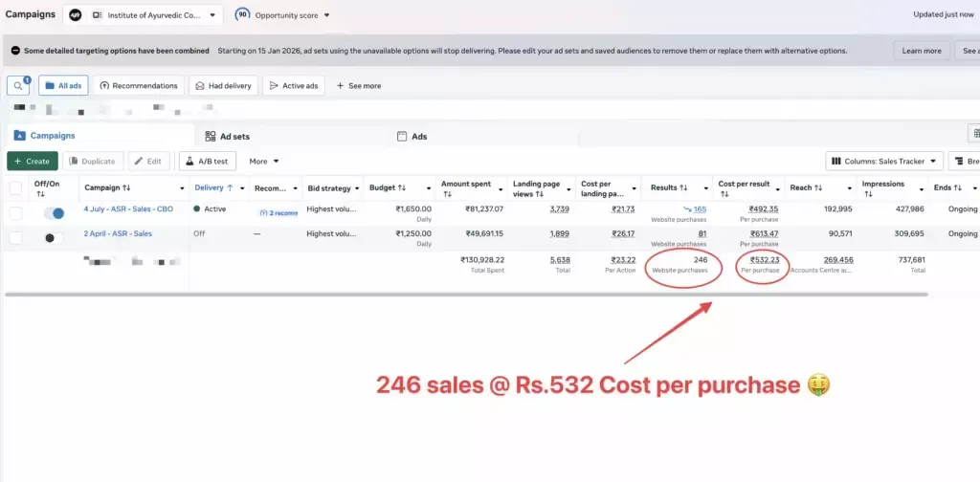Open the 2 April - ASR - Sales campaign link
The image size is (980, 482).
pyautogui.click(x=118, y=233)
